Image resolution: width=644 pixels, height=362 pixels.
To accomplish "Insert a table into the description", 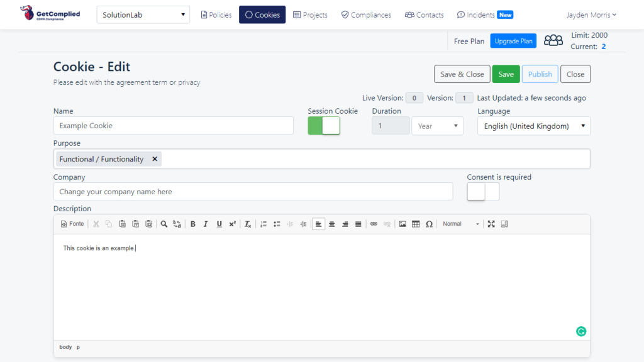I will click(416, 224).
